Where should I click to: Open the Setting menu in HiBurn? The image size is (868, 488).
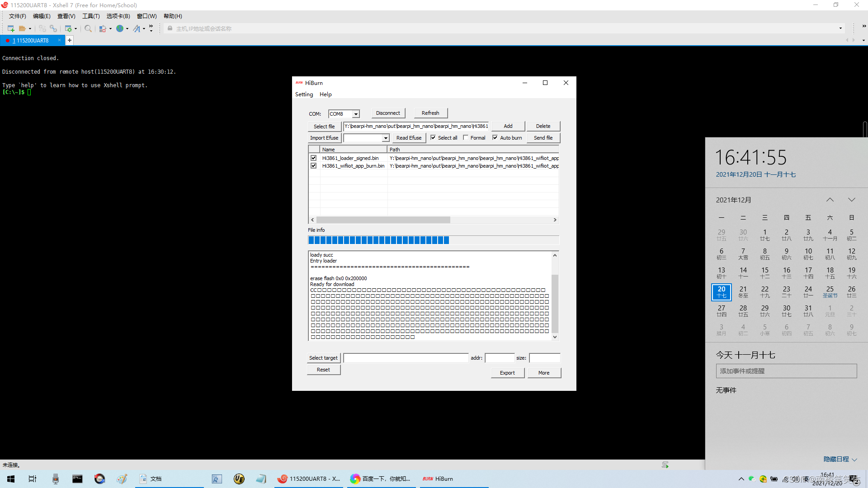point(304,94)
